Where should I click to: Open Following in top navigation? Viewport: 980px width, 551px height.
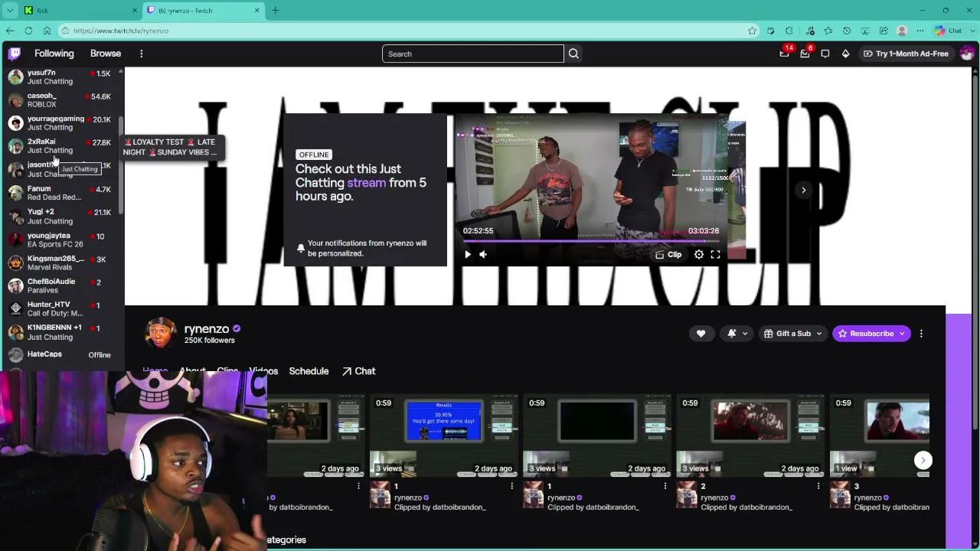point(54,54)
